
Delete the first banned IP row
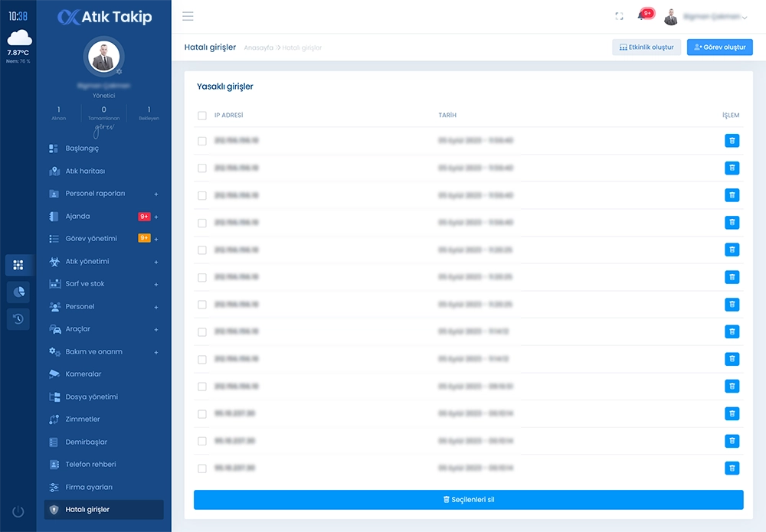coord(732,141)
